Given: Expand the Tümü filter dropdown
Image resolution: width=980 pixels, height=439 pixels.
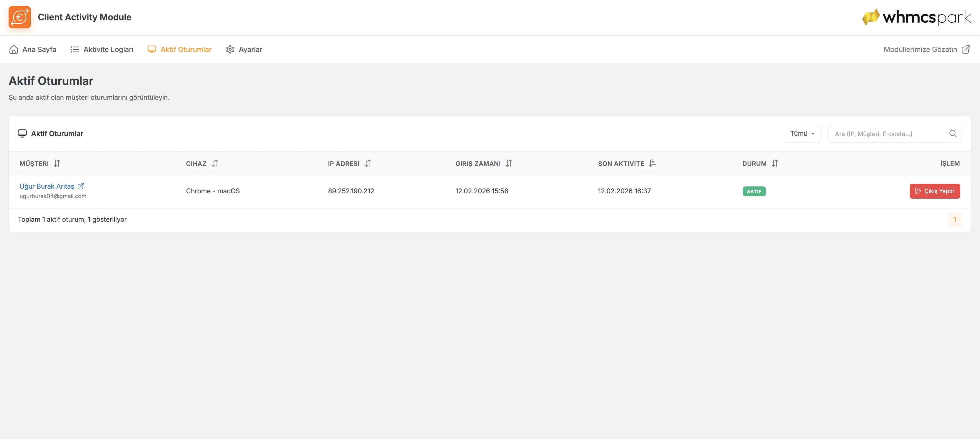Looking at the screenshot, I should 802,134.
